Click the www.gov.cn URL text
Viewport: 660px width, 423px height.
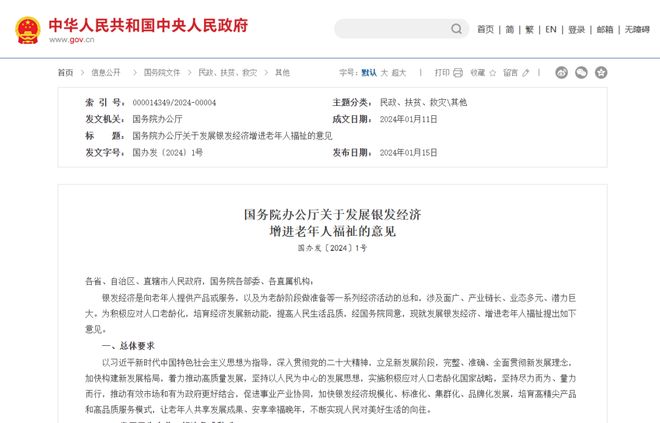(72, 40)
